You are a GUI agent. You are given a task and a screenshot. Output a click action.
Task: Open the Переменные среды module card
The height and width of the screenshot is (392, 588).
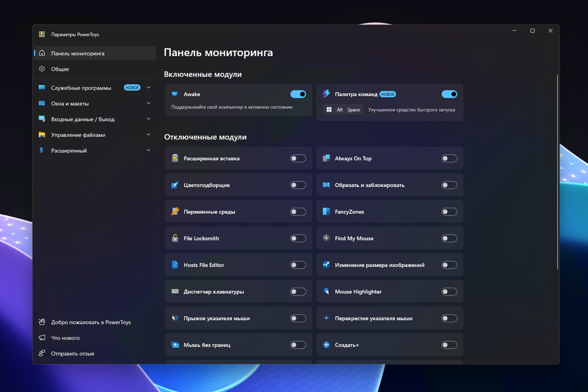click(x=238, y=212)
